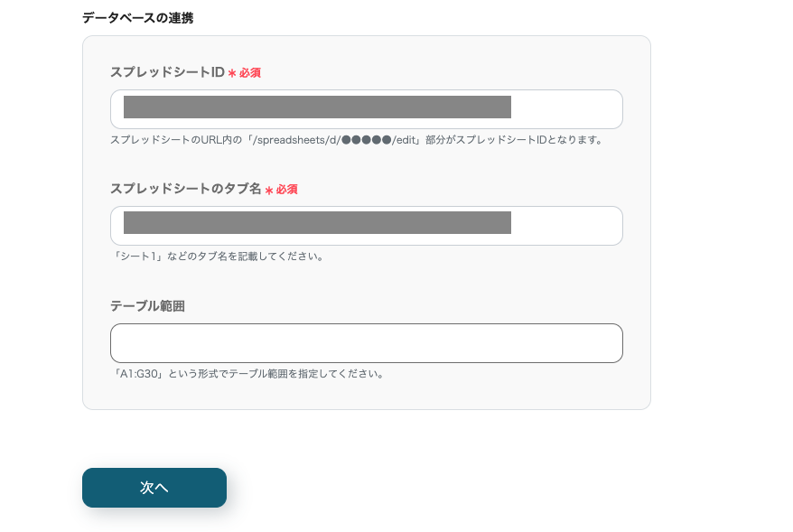Click the 「シート1」 tab name hint text
The image size is (793, 532).
coord(217,257)
